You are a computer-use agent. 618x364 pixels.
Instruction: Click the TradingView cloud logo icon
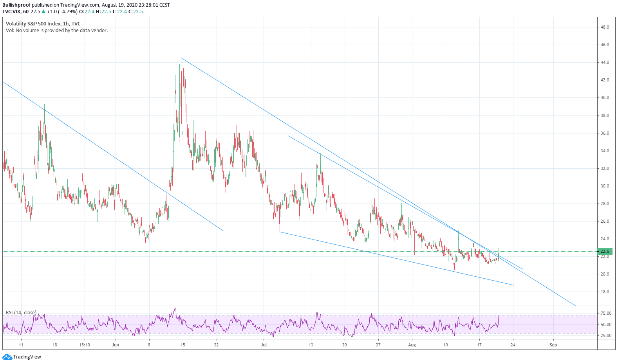click(7, 357)
